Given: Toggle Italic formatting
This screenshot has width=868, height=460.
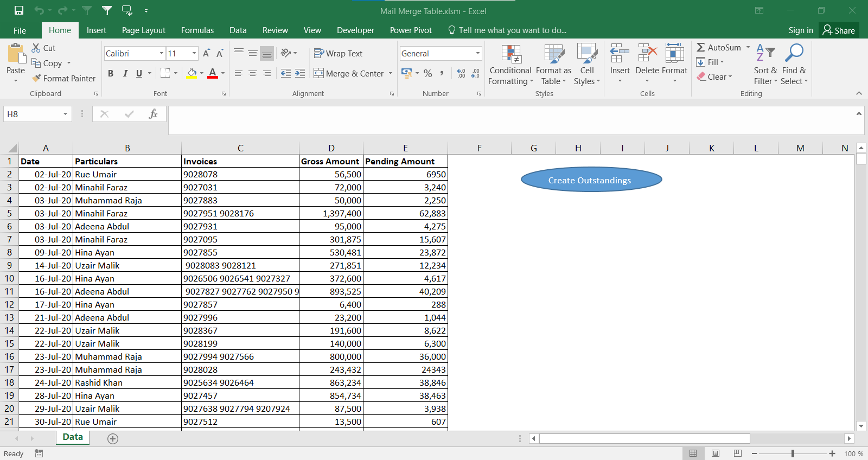Looking at the screenshot, I should 125,73.
